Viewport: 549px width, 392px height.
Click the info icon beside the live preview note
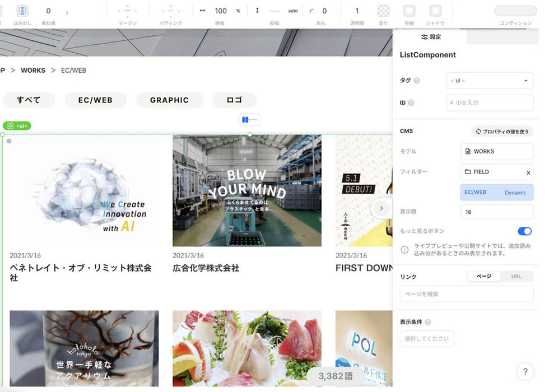pyautogui.click(x=404, y=250)
